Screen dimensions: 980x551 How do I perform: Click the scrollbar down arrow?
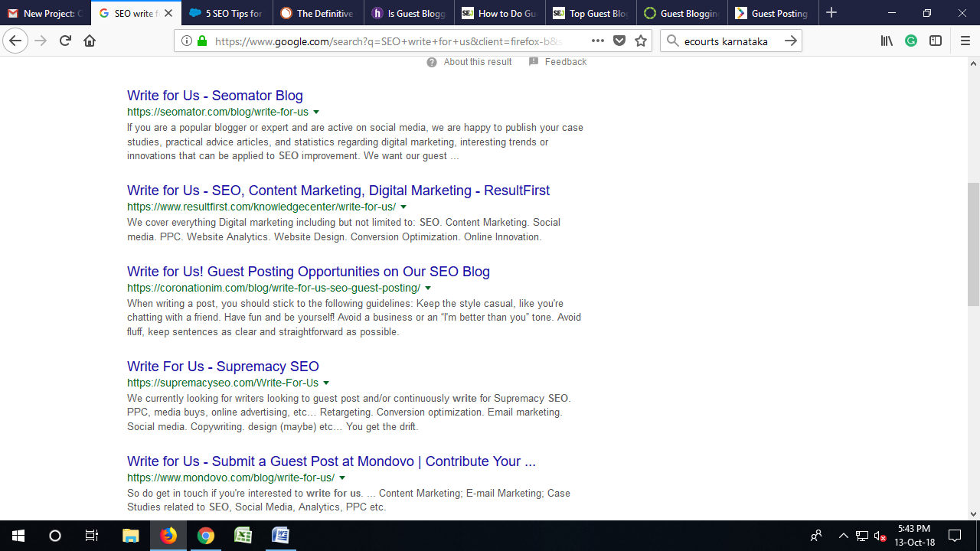973,514
